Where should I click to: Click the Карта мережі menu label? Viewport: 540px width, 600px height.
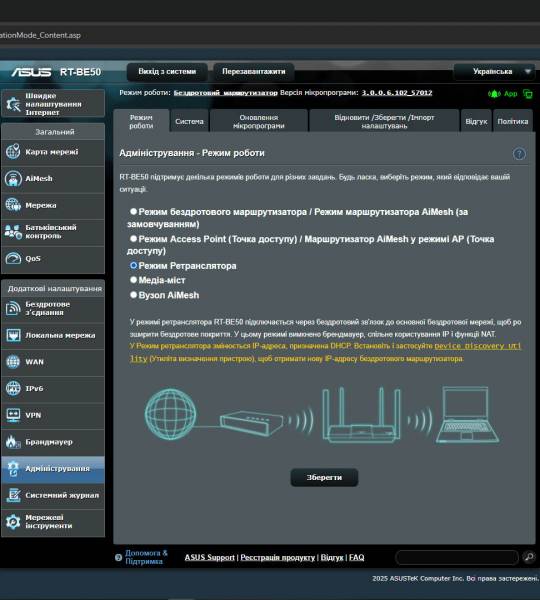(52, 152)
